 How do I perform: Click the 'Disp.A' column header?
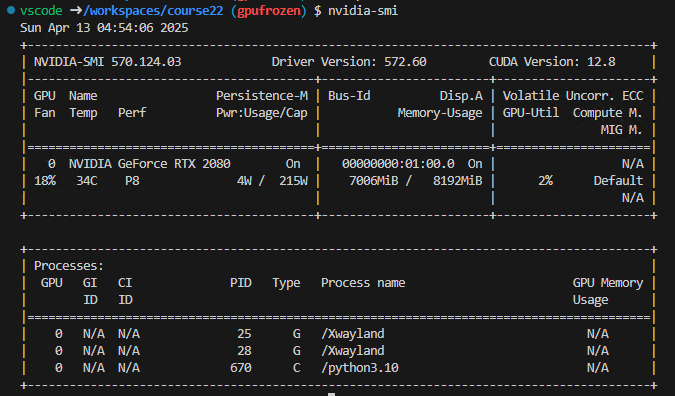coord(461,96)
